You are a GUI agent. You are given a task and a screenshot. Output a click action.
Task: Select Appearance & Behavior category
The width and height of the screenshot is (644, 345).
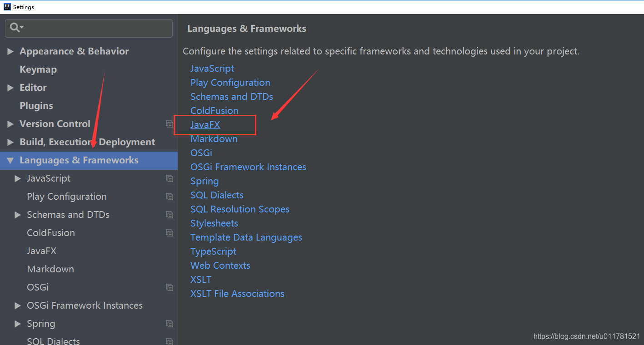tap(74, 51)
